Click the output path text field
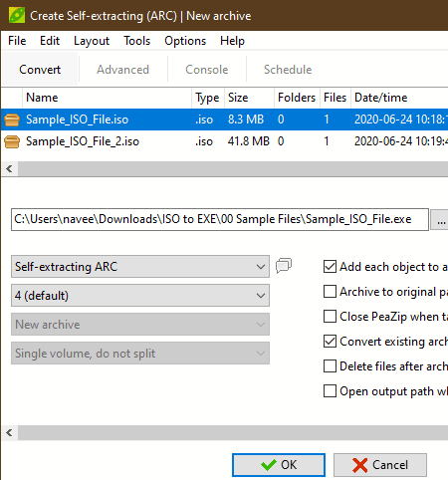The image size is (448, 480). click(220, 219)
